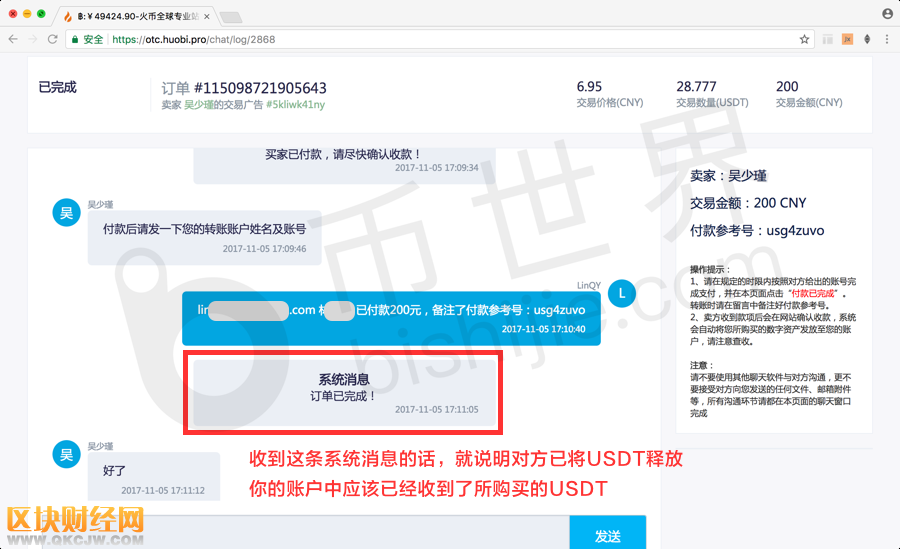Click the orange extension icon in toolbar
The width and height of the screenshot is (900, 549).
pos(847,39)
